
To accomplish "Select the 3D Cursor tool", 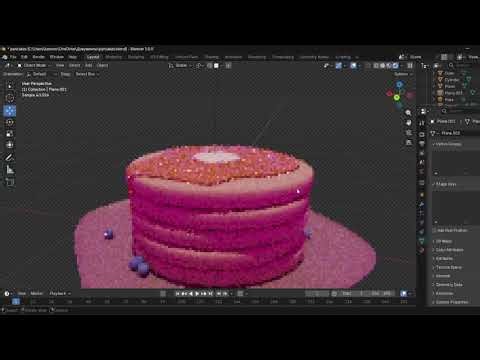I will point(10,98).
